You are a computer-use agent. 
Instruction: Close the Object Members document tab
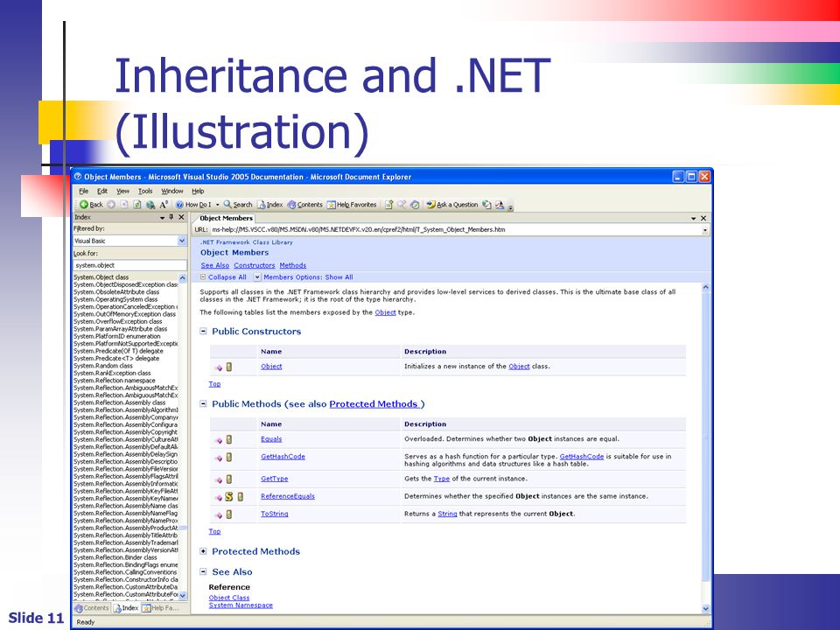click(703, 218)
